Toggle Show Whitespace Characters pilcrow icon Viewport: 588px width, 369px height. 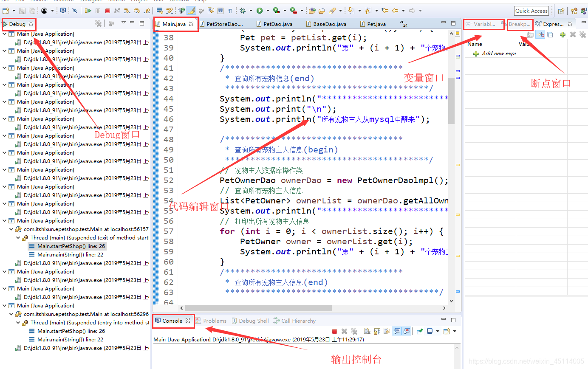click(x=230, y=11)
